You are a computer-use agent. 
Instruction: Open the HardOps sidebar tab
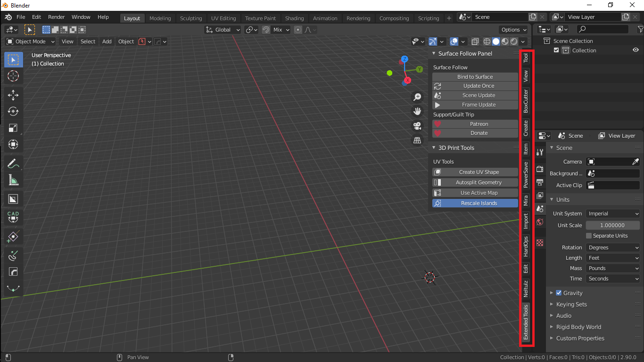526,247
